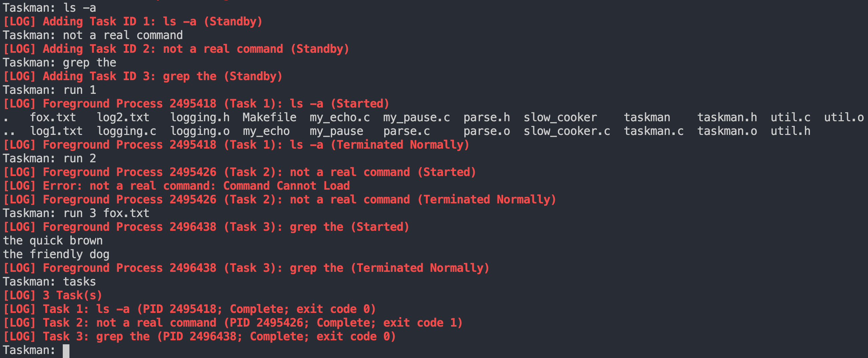Click the Makefile entry in the listing
Viewport: 868px width, 358px height.
[x=269, y=117]
